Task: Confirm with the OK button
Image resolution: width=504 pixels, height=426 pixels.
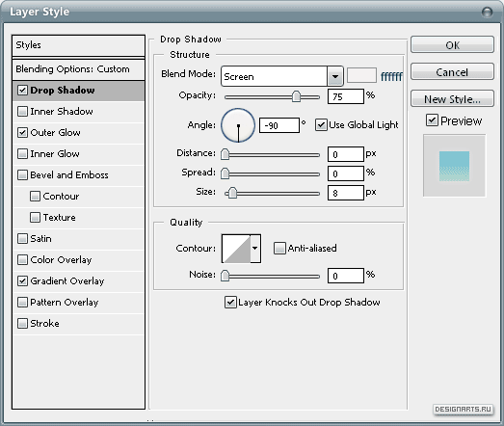Action: coord(452,44)
